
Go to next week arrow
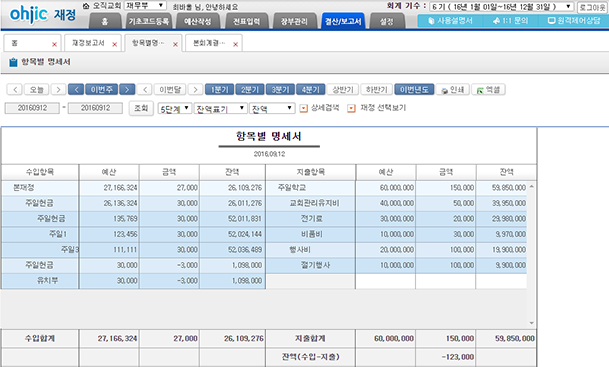[127, 90]
